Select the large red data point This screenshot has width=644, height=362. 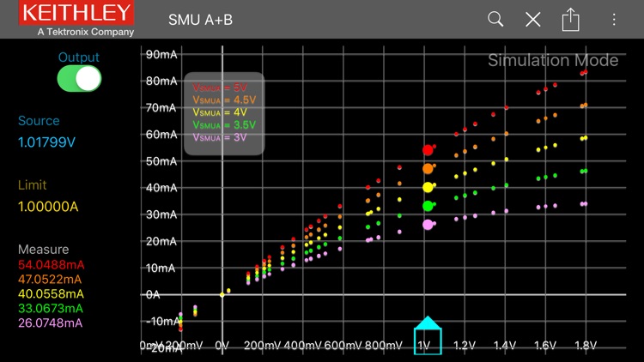[x=428, y=150]
